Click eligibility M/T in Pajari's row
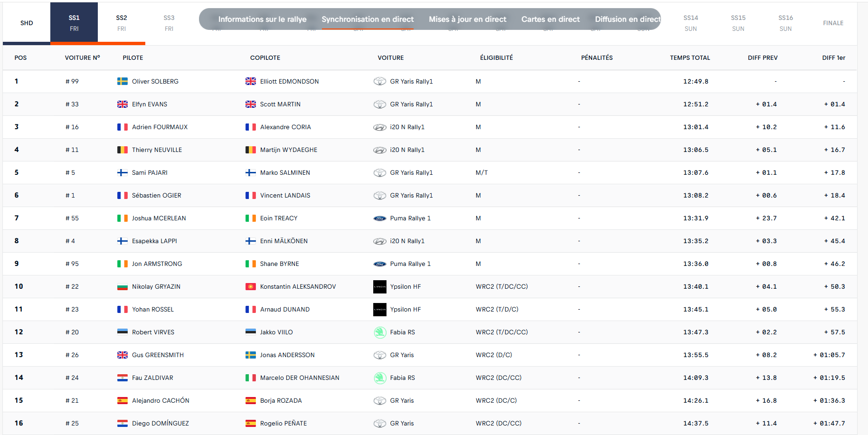The image size is (868, 435). point(481,172)
